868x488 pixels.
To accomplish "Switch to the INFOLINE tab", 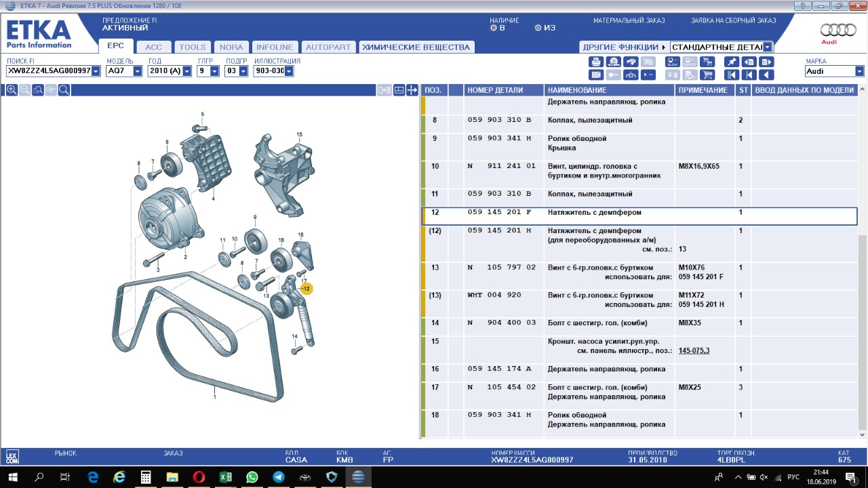I will tap(275, 47).
